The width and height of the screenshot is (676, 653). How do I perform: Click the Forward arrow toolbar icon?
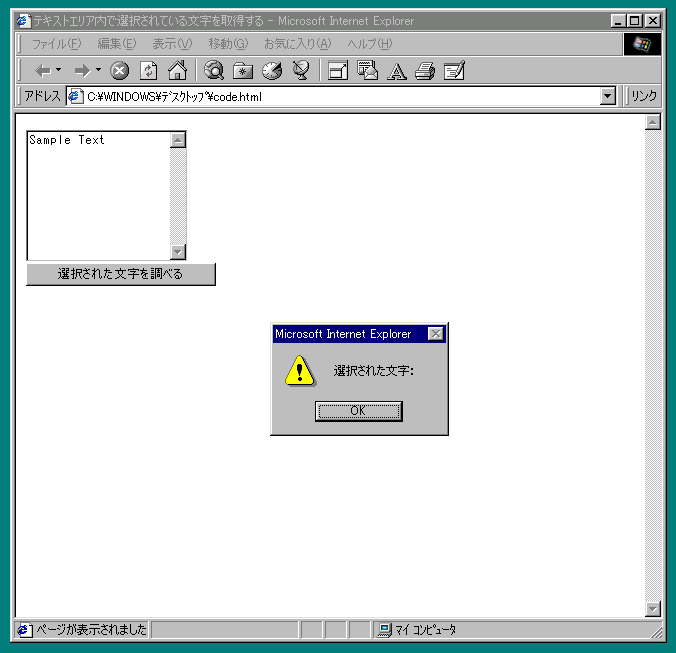pyautogui.click(x=82, y=71)
